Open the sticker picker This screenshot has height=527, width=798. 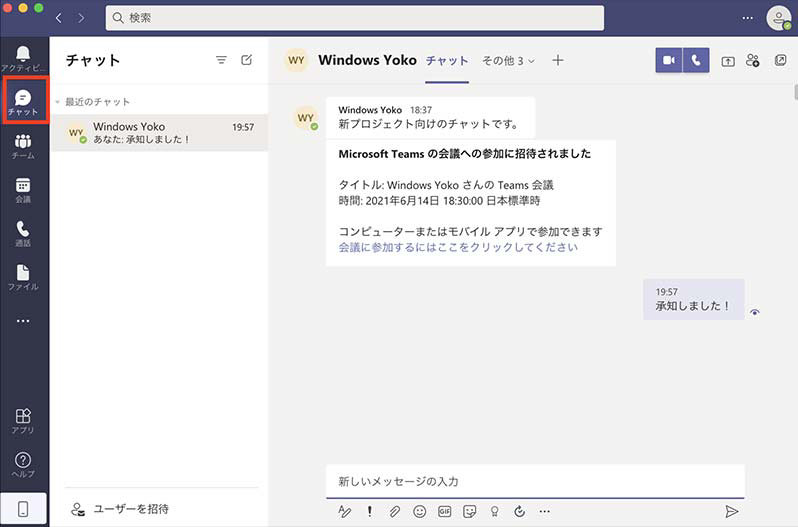pyautogui.click(x=469, y=511)
